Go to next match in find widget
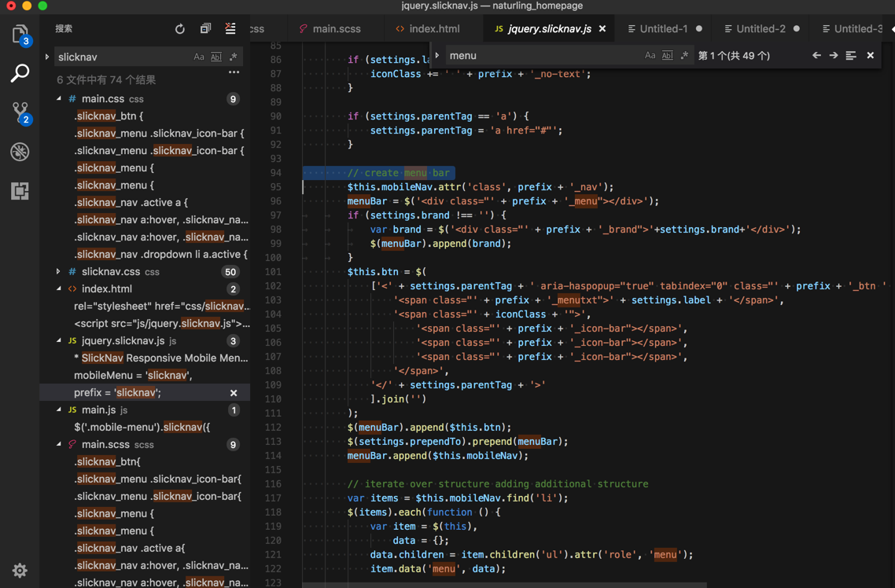 point(834,56)
